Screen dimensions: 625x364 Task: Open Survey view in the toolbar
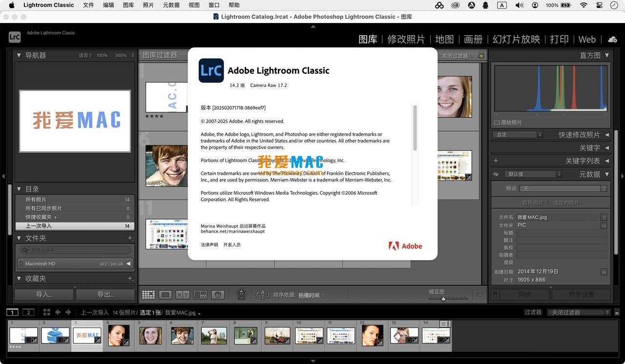coord(200,295)
